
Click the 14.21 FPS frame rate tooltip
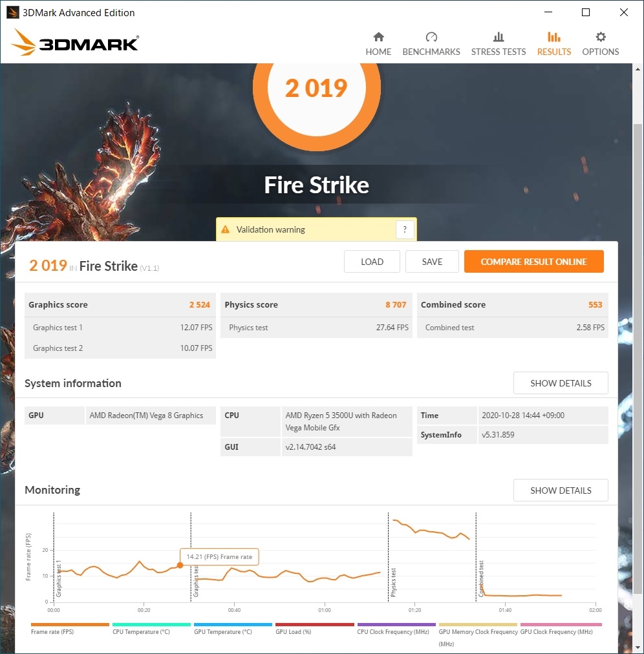click(x=219, y=557)
